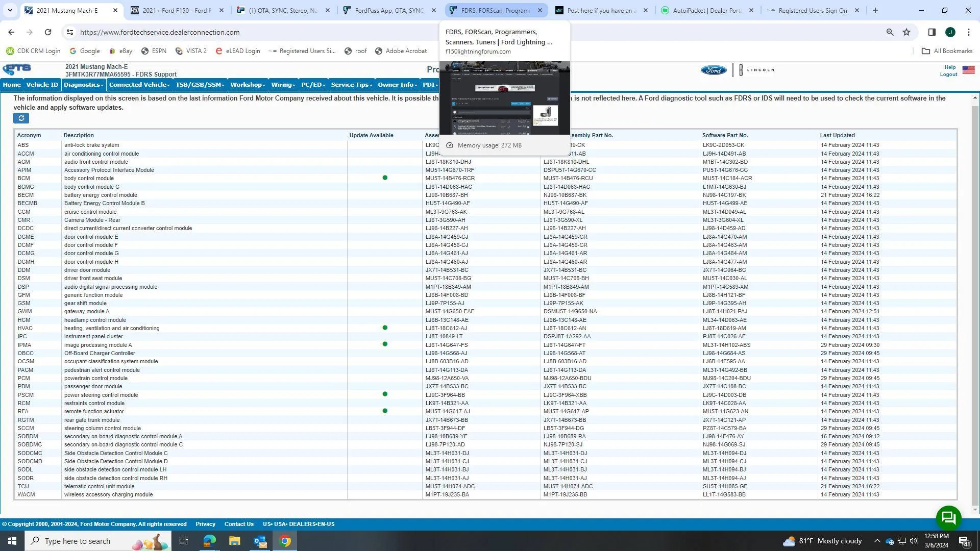The width and height of the screenshot is (980, 551).
Task: Click the volume icon in system tray
Action: (913, 541)
